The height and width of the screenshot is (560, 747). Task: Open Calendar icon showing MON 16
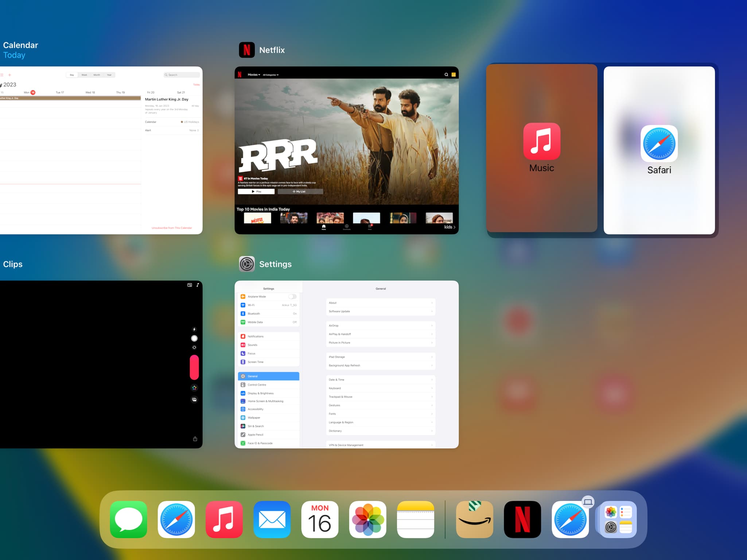click(x=320, y=519)
